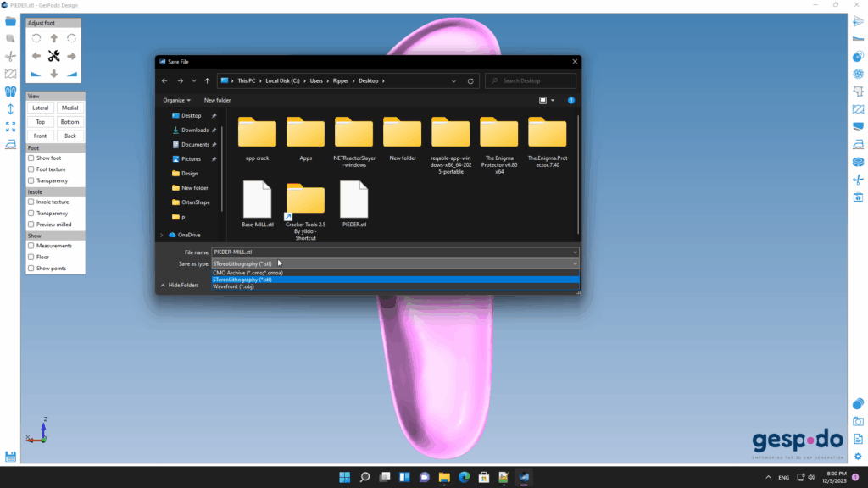868x488 pixels.
Task: Open the Organize dropdown menu
Action: (x=176, y=100)
